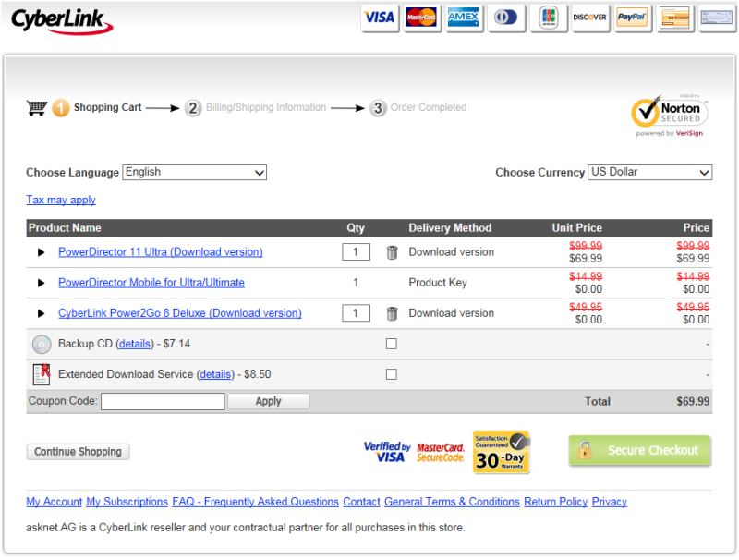Remove PowerDirector 11 Ultra with trash icon

[392, 252]
